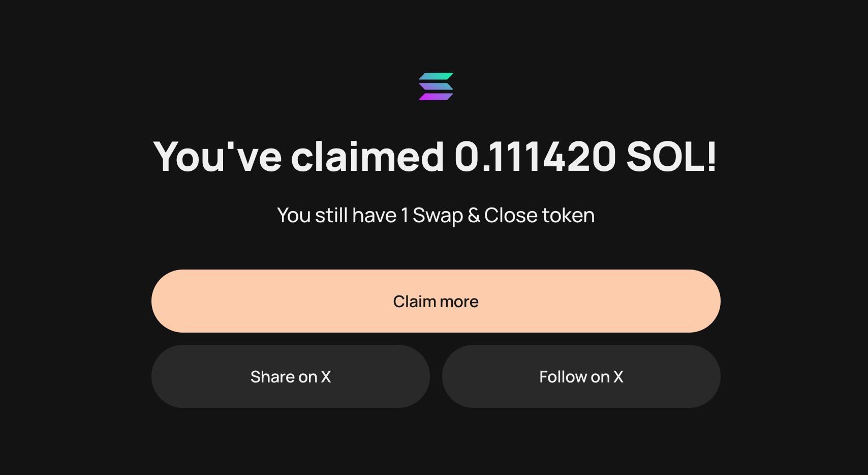Select the "You've claimed" heading text
The image size is (868, 475).
pos(298,157)
